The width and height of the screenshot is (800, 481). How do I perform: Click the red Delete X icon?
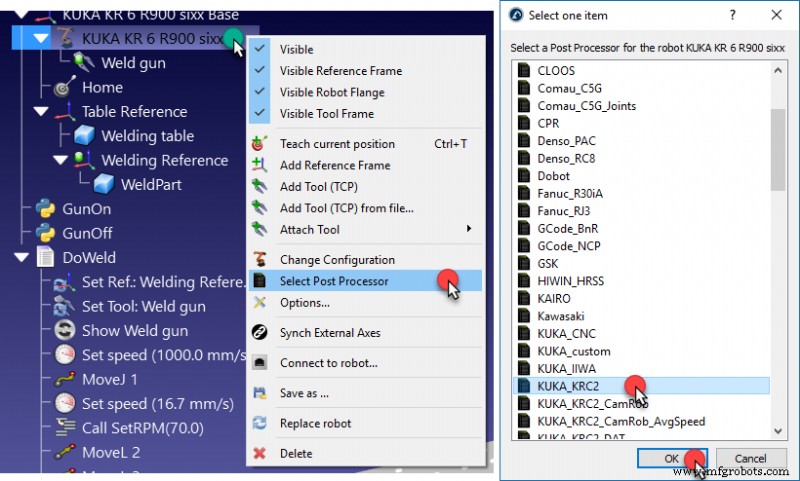[x=260, y=453]
